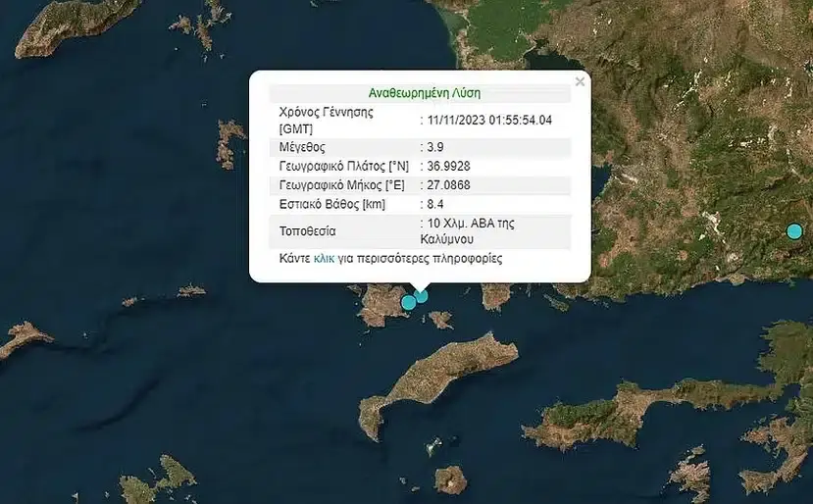This screenshot has width=813, height=504.
Task: Select the lower-left earthquake marker on Kalymnos
Action: point(408,303)
